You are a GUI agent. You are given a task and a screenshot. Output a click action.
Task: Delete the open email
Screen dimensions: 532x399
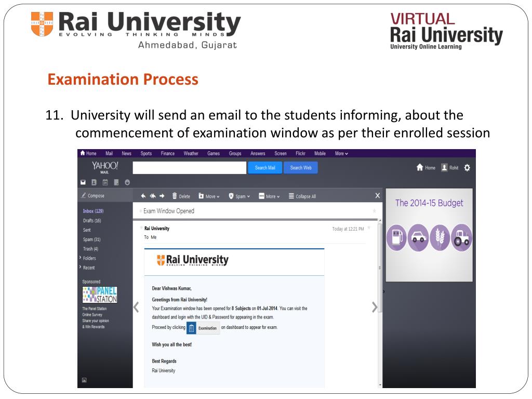(181, 196)
